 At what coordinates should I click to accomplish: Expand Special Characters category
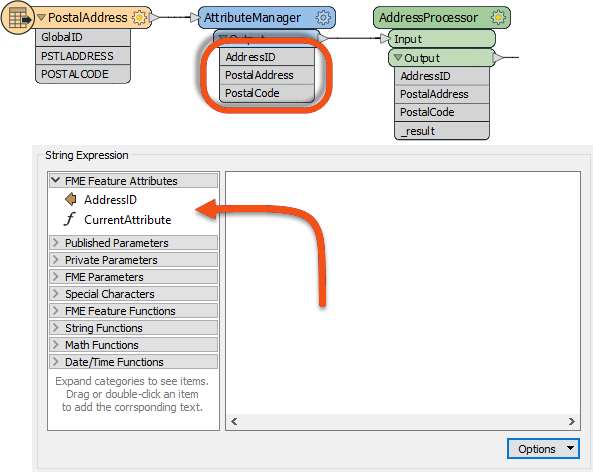(x=56, y=293)
